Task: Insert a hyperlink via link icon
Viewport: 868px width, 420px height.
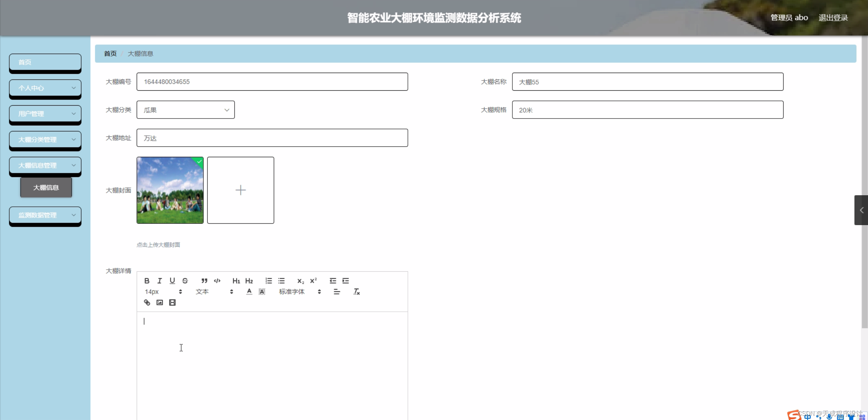Action: pyautogui.click(x=147, y=303)
